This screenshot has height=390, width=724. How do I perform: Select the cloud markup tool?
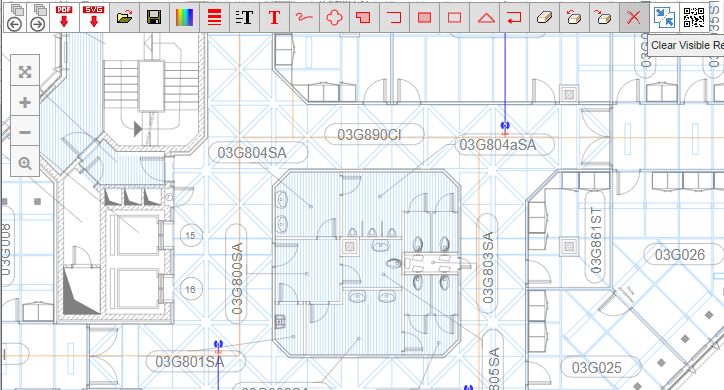pos(334,17)
